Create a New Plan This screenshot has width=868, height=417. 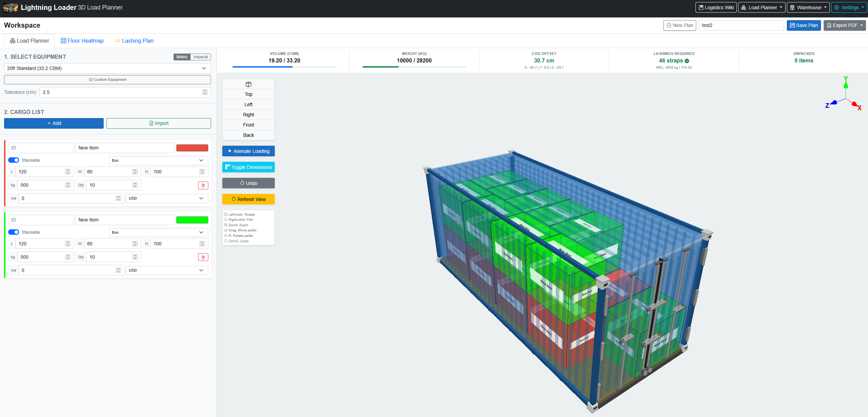pos(679,25)
